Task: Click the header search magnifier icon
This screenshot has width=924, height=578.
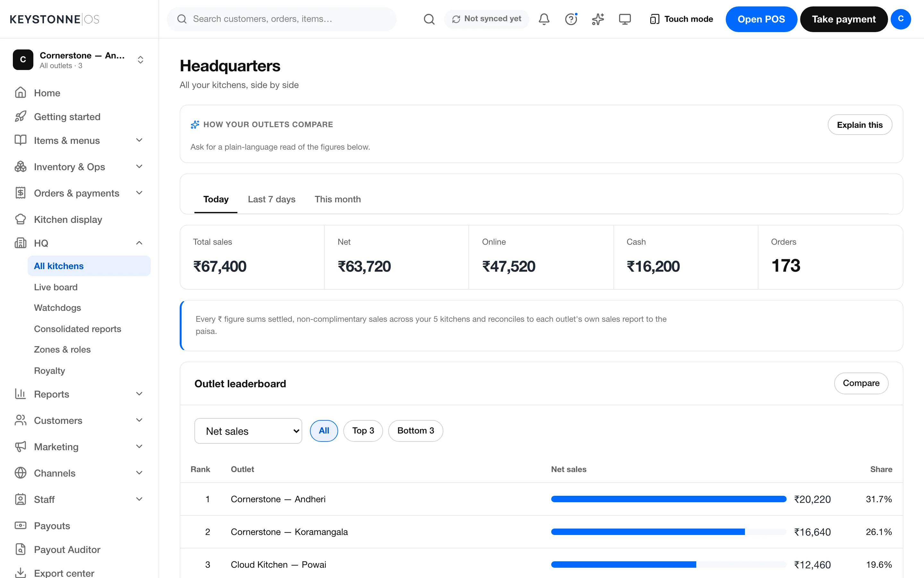Action: [x=429, y=19]
